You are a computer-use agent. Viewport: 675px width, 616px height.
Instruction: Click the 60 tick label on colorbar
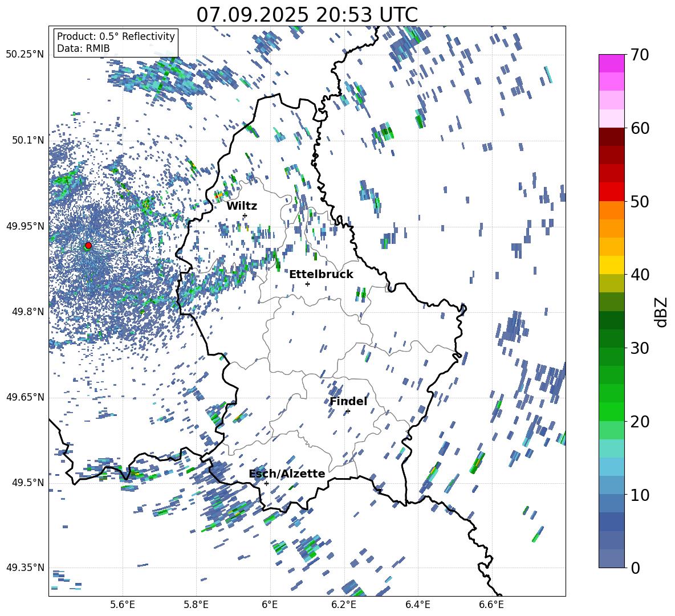tap(639, 128)
